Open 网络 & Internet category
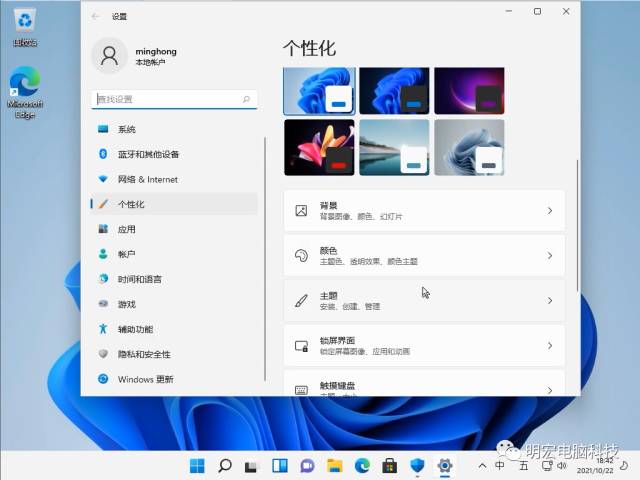Screen dimensions: 640x480 175,179
